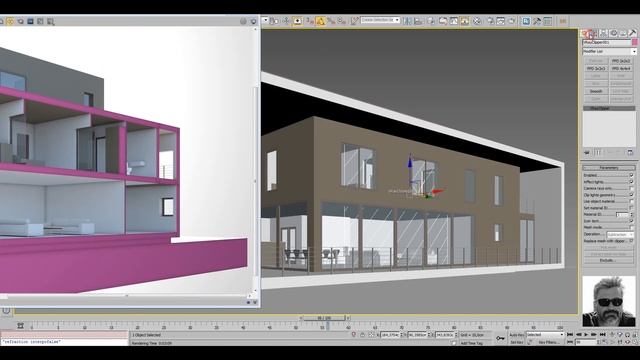Open Configure Modifier Sets icon

coord(630,152)
